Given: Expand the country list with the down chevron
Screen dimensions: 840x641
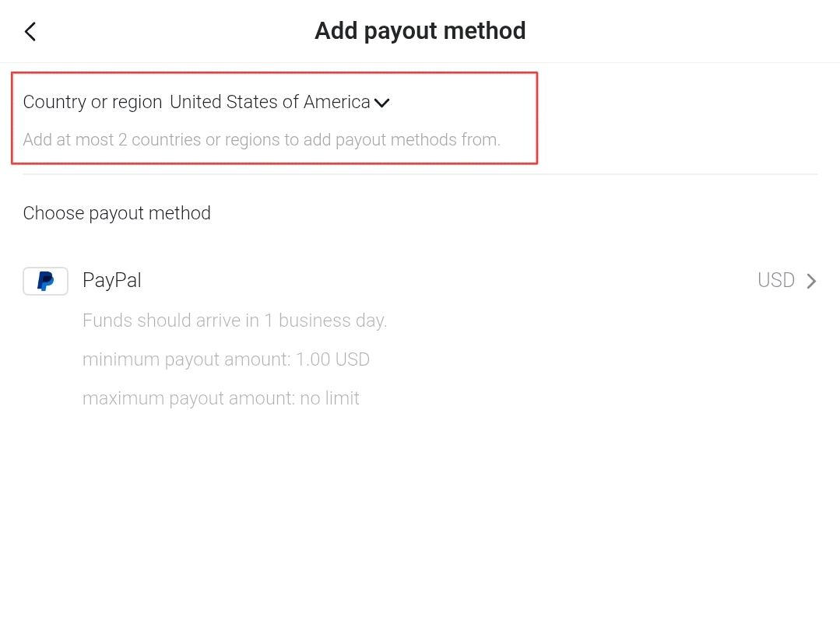Looking at the screenshot, I should pos(382,103).
